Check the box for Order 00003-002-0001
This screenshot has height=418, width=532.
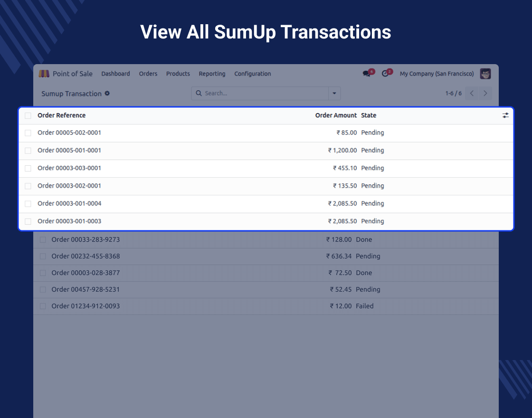28,186
